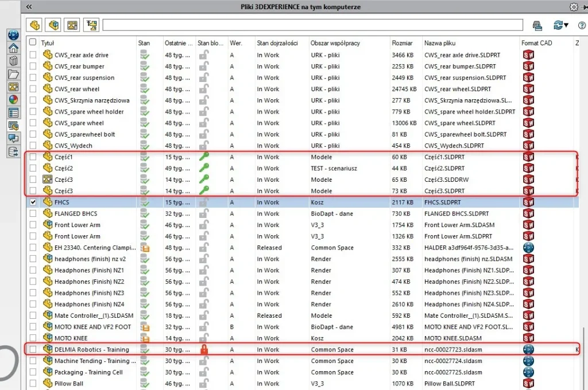The width and height of the screenshot is (588, 390).
Task: Click the drawings filter icon in toolbar
Action: [72, 25]
